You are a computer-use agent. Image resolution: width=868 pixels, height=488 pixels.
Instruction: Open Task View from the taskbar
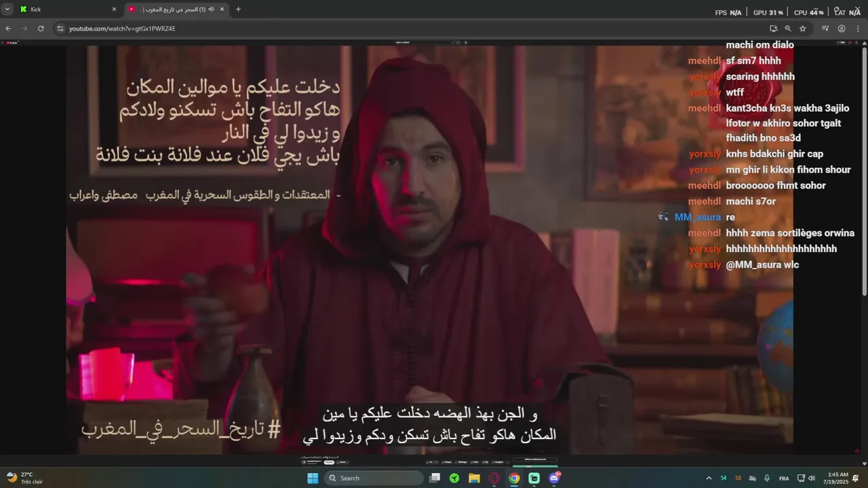pos(435,478)
